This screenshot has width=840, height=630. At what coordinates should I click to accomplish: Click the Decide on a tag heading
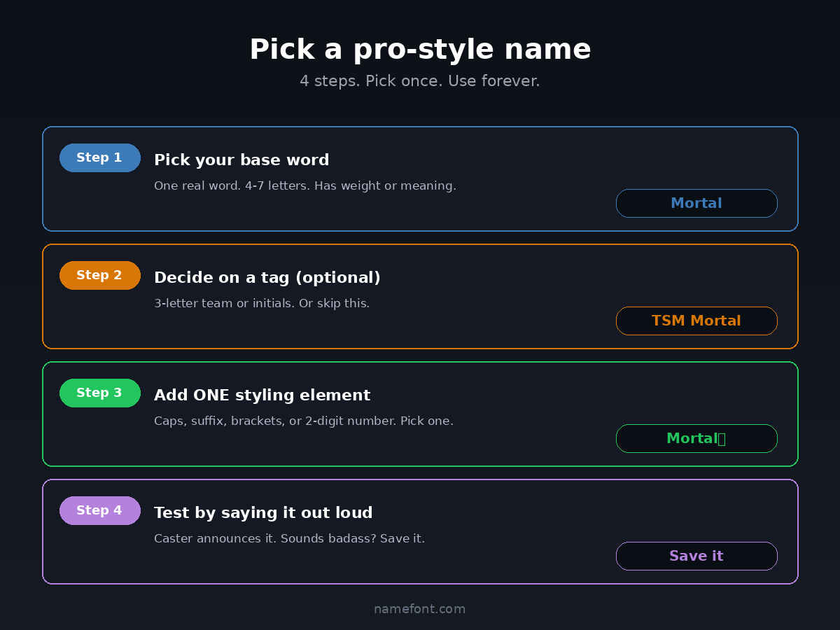(267, 278)
